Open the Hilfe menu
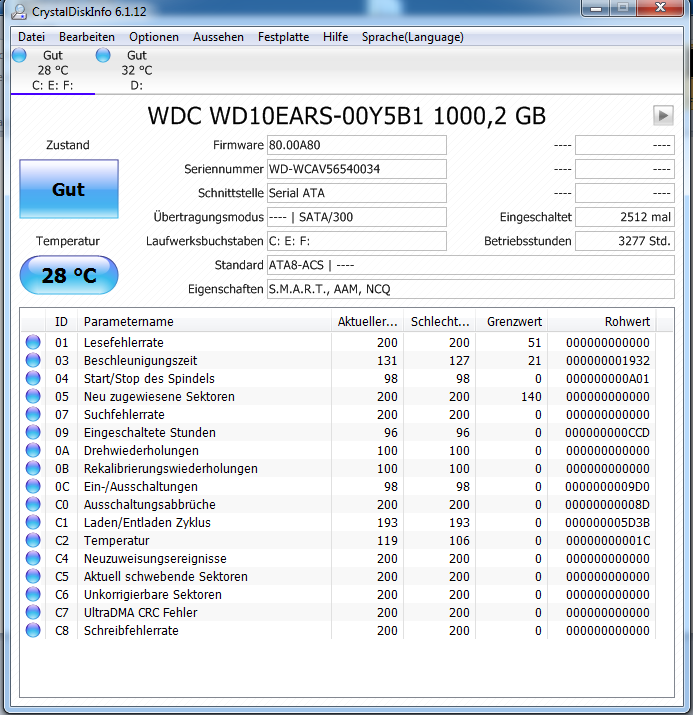This screenshot has width=693, height=715. tap(335, 37)
